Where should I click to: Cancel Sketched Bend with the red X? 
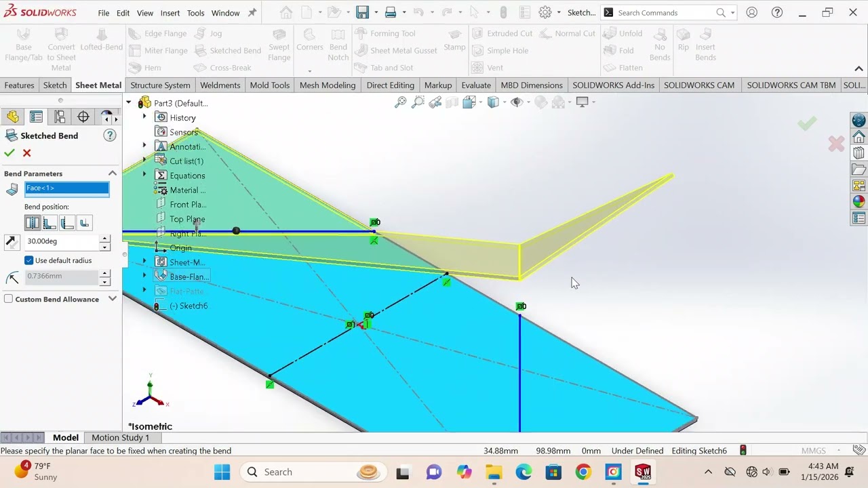tap(27, 153)
